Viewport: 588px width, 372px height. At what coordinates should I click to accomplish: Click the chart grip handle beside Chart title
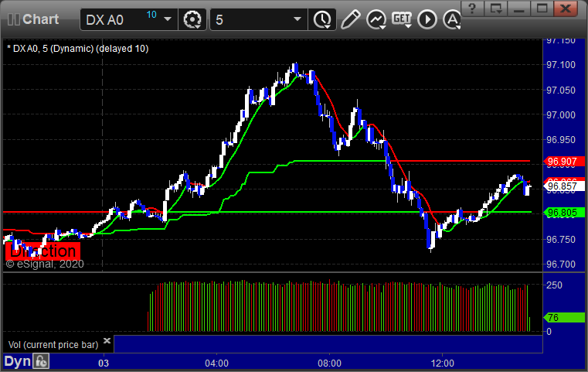13,19
